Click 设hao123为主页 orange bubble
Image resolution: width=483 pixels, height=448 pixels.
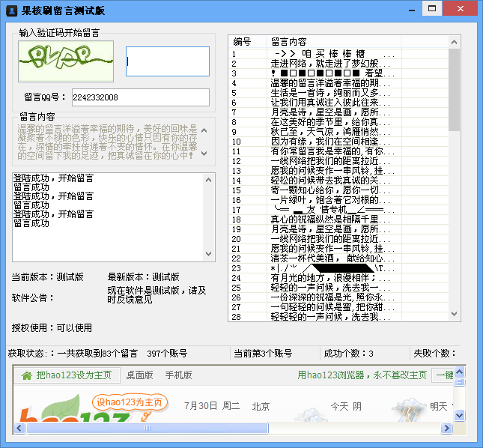[x=130, y=402]
